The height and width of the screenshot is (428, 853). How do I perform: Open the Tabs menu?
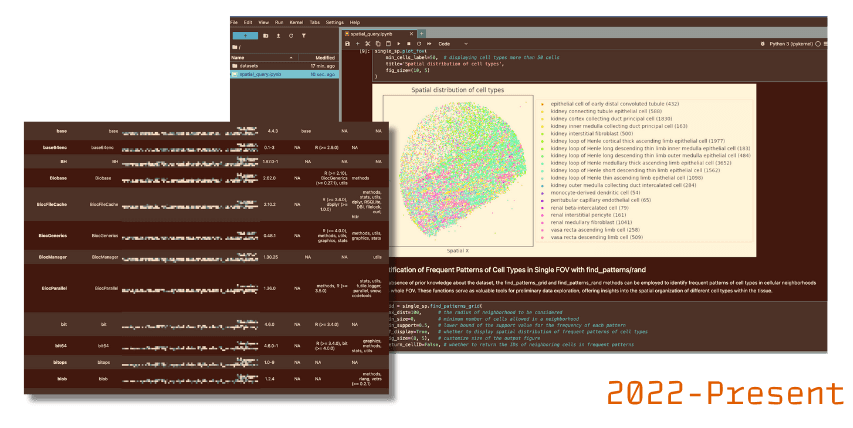pyautogui.click(x=315, y=22)
